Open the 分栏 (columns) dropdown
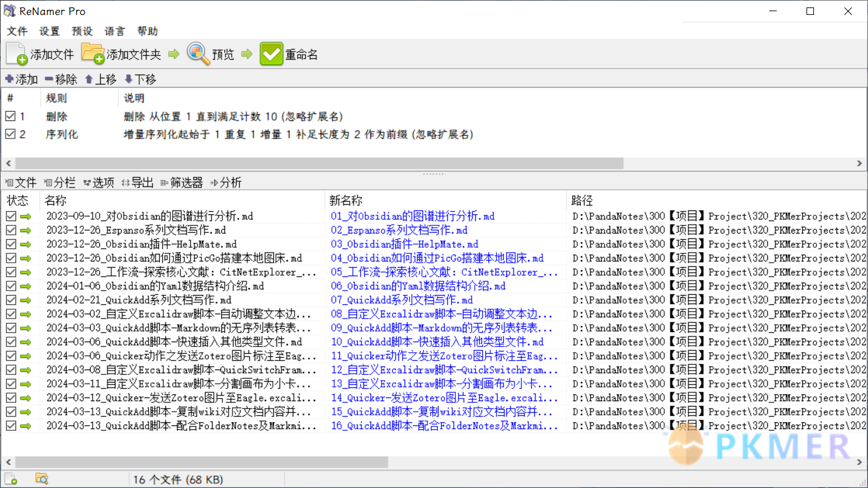The image size is (868, 488). point(60,183)
